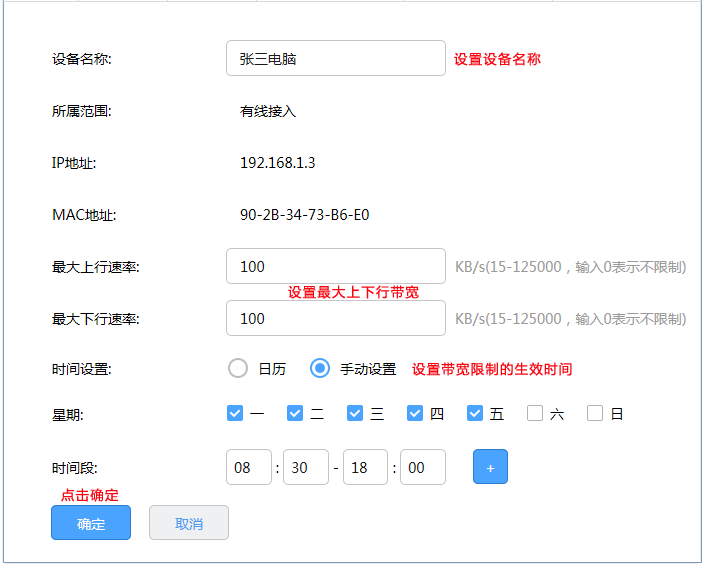Screen dimensions: 704x565
Task: Uncheck the 二 (Tuesday) checkbox
Action: (x=295, y=413)
